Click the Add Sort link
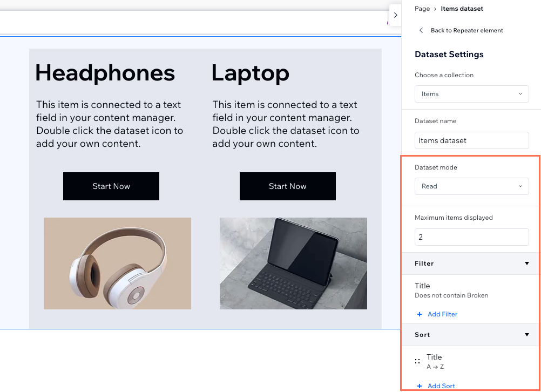Screen dimensions: 541x392 pyautogui.click(x=441, y=386)
